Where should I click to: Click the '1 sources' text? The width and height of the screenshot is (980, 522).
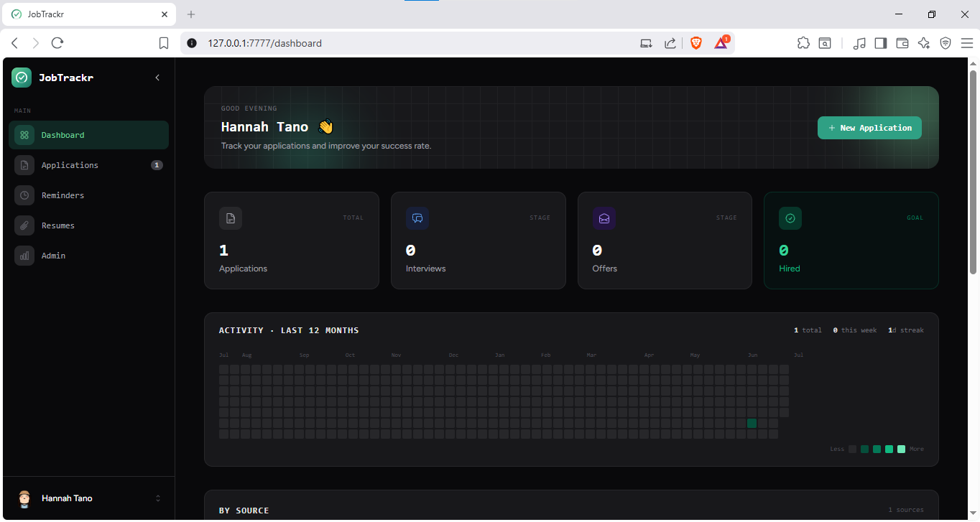click(x=906, y=510)
